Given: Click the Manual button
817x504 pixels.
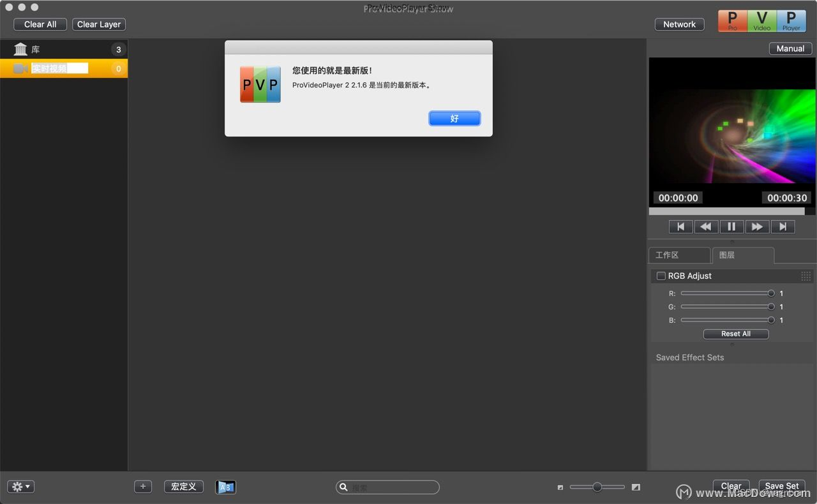Looking at the screenshot, I should pos(790,48).
